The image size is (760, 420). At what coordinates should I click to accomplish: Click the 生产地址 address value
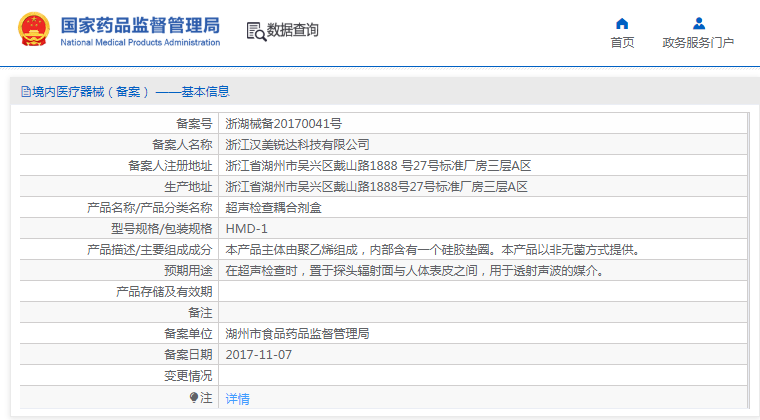click(376, 187)
